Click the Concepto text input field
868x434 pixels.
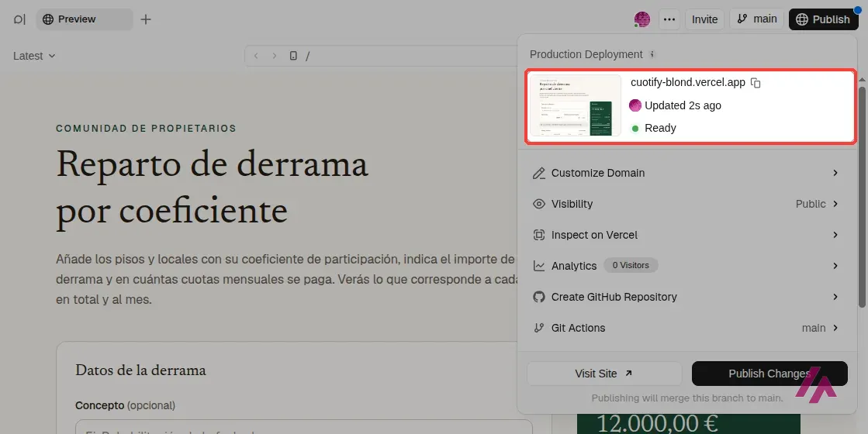304,427
